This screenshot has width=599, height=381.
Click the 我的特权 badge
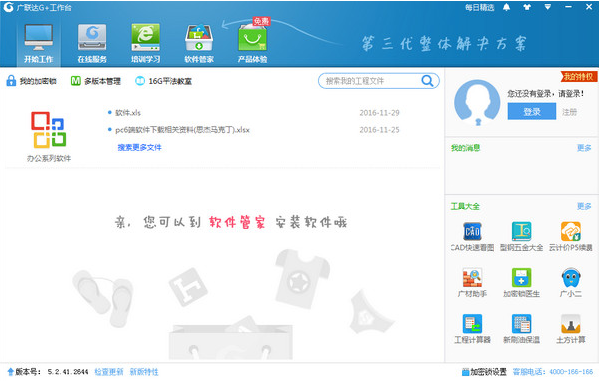tap(578, 77)
